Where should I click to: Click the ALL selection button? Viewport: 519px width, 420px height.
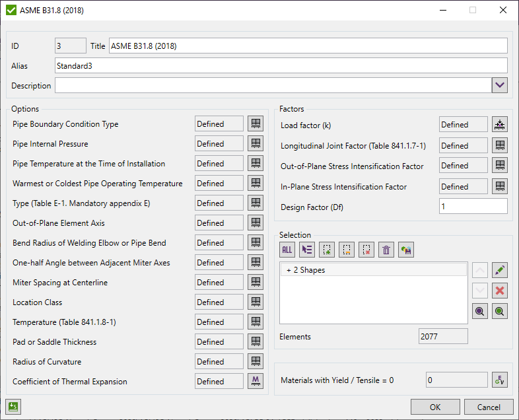pos(287,250)
